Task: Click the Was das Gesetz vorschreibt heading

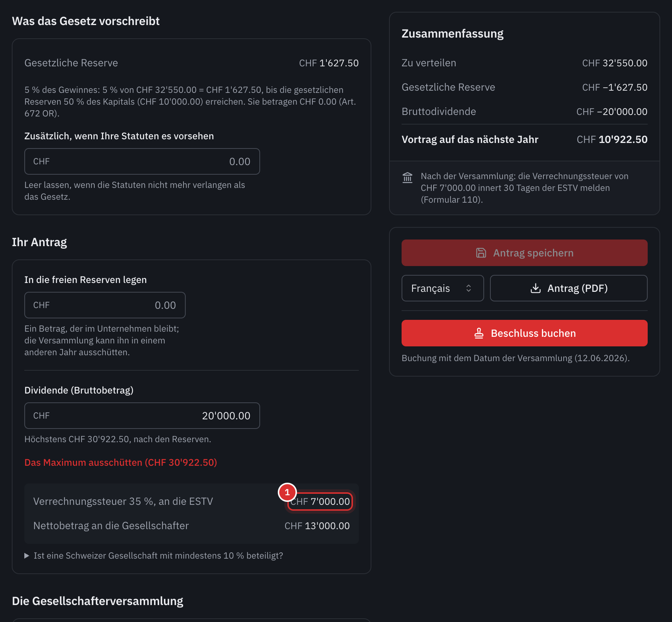Action: (x=86, y=21)
